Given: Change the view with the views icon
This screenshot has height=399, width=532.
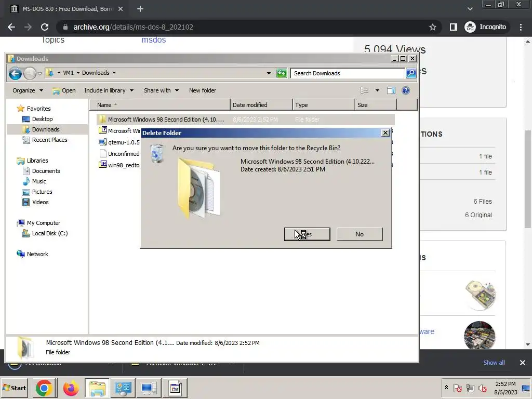Looking at the screenshot, I should (x=365, y=90).
